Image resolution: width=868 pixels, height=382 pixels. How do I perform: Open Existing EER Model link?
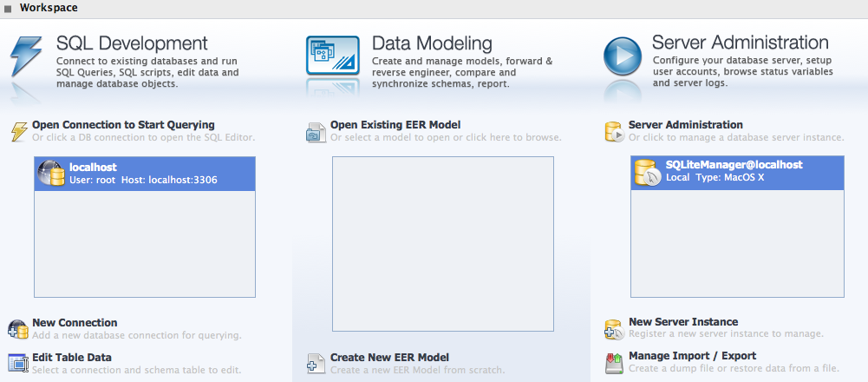coord(395,125)
